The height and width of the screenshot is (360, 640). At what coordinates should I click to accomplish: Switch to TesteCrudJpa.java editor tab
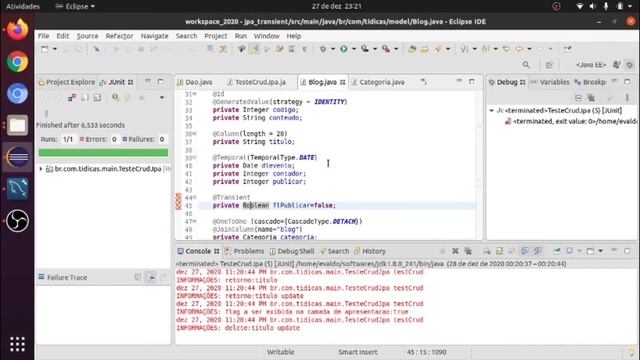[x=256, y=82]
